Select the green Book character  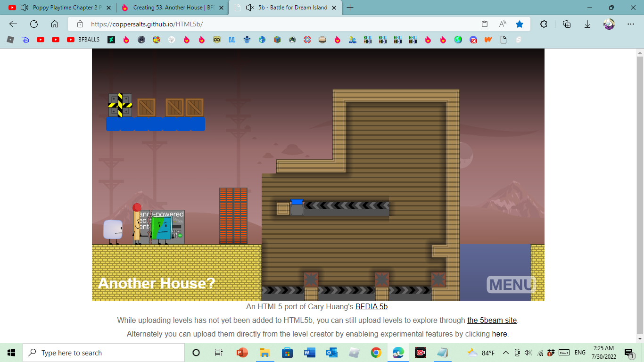(162, 230)
